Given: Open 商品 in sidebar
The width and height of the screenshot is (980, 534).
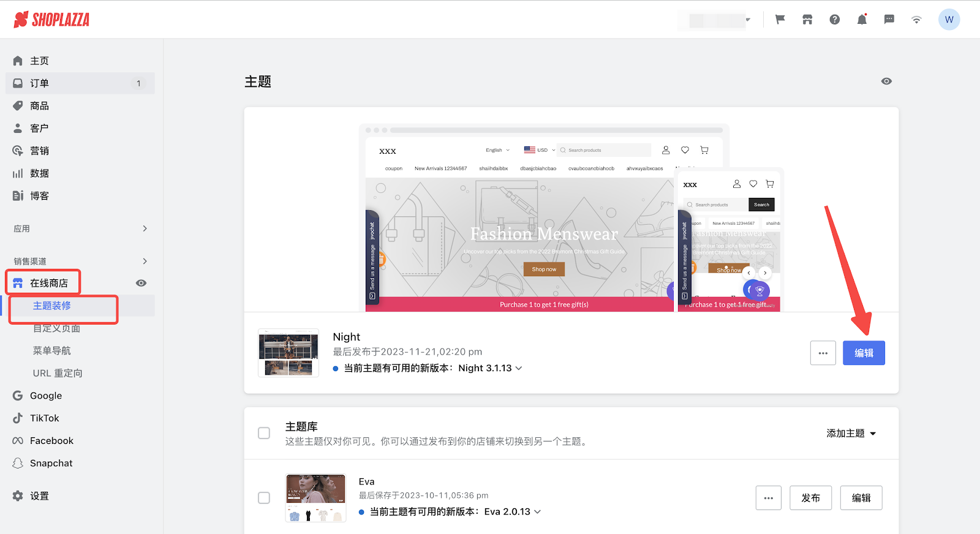Looking at the screenshot, I should [80, 106].
